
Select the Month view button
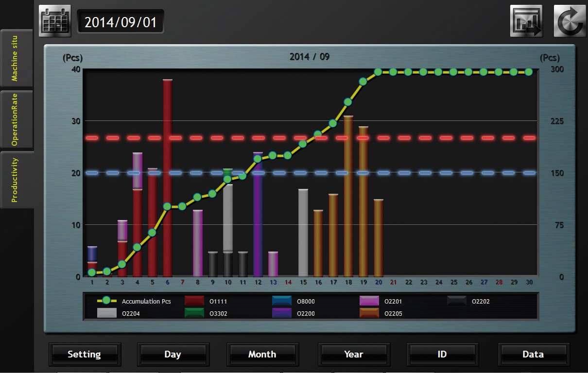[262, 354]
